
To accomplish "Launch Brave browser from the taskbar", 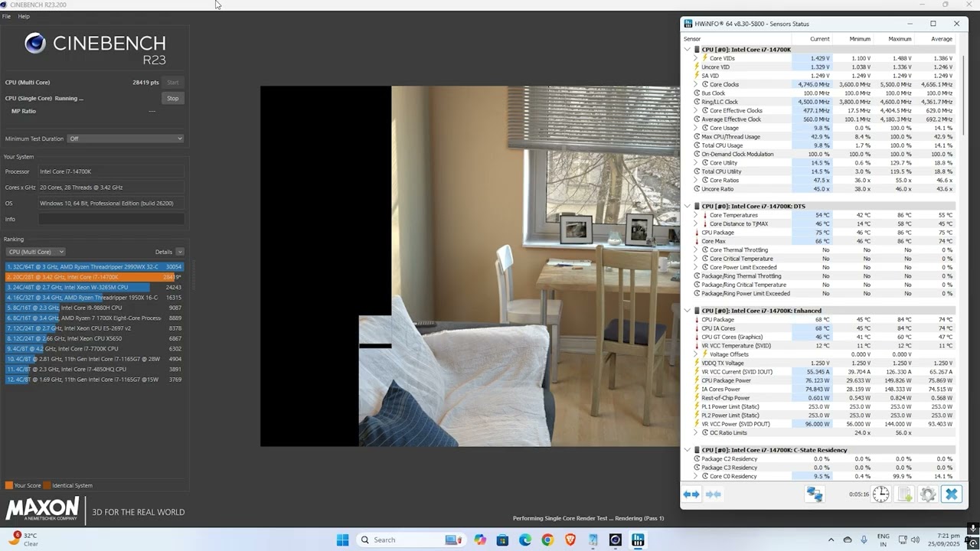I will [x=570, y=540].
